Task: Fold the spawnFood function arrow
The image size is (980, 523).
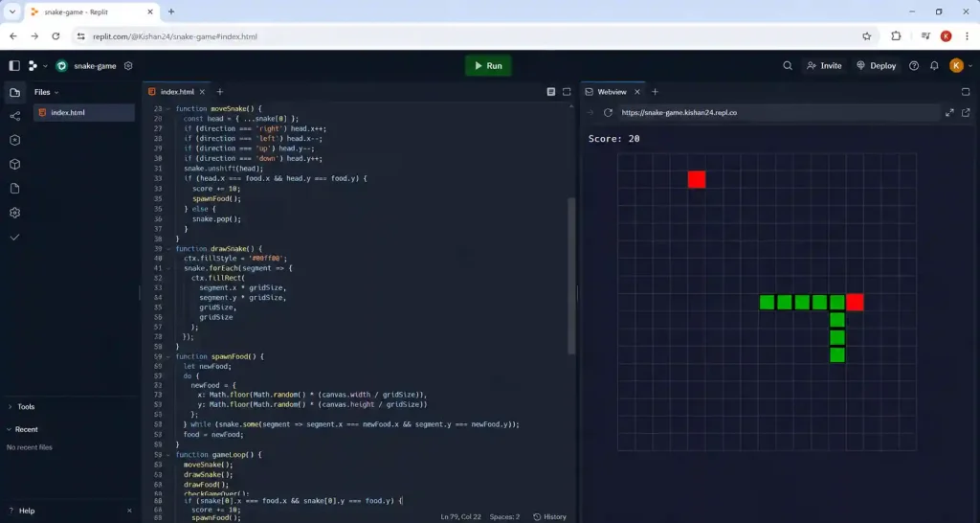Action: point(168,356)
